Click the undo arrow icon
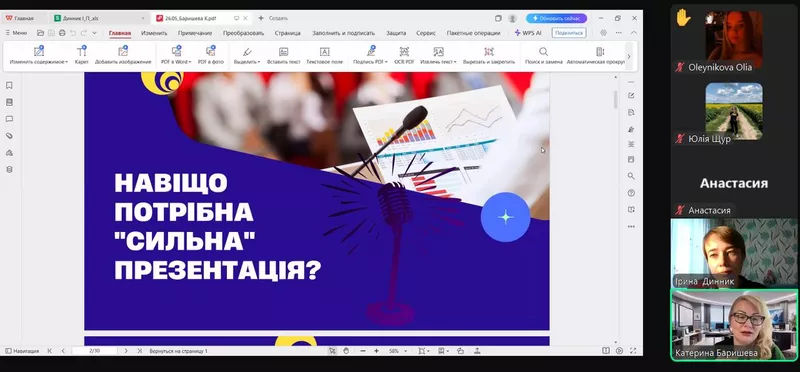Viewport: 800px width, 372px height. tap(72, 33)
